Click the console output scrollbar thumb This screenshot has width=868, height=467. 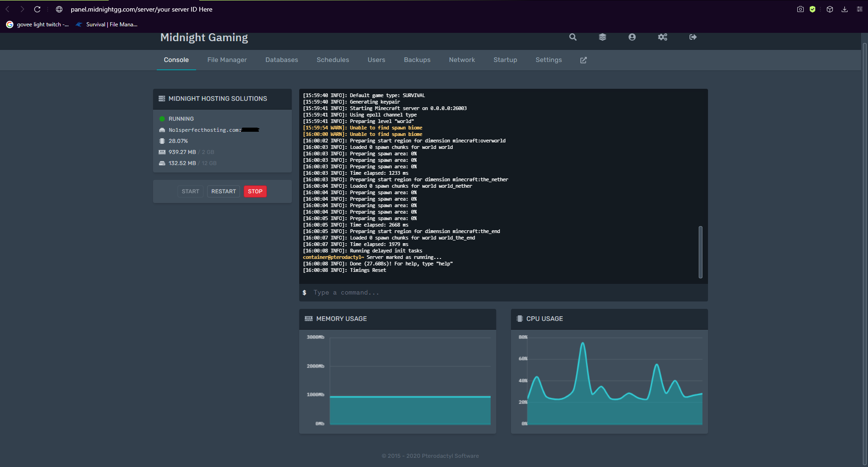[700, 252]
